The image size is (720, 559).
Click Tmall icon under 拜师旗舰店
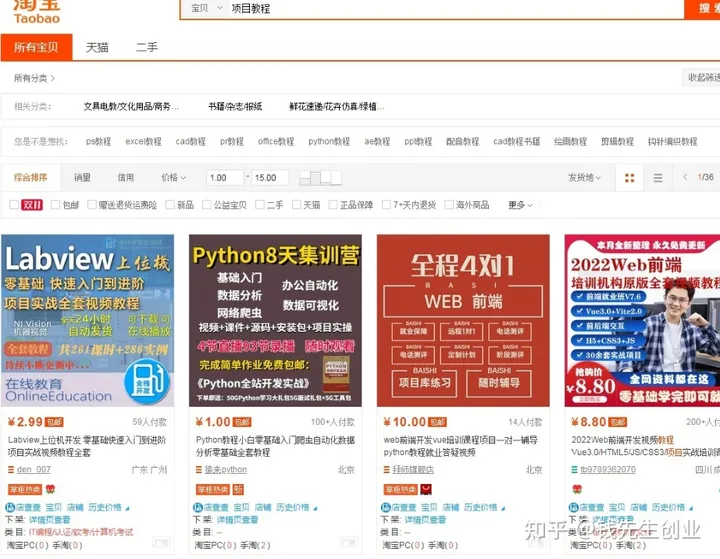coord(426,490)
